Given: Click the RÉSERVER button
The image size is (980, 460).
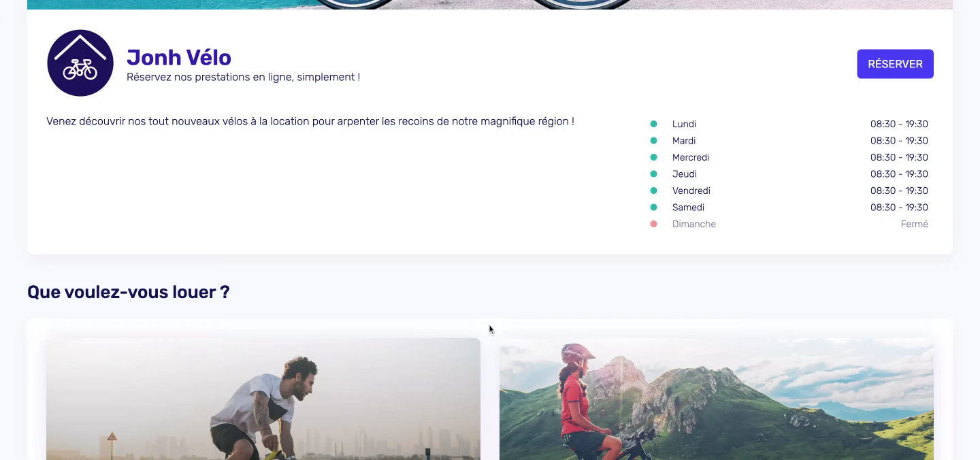Looking at the screenshot, I should [895, 64].
